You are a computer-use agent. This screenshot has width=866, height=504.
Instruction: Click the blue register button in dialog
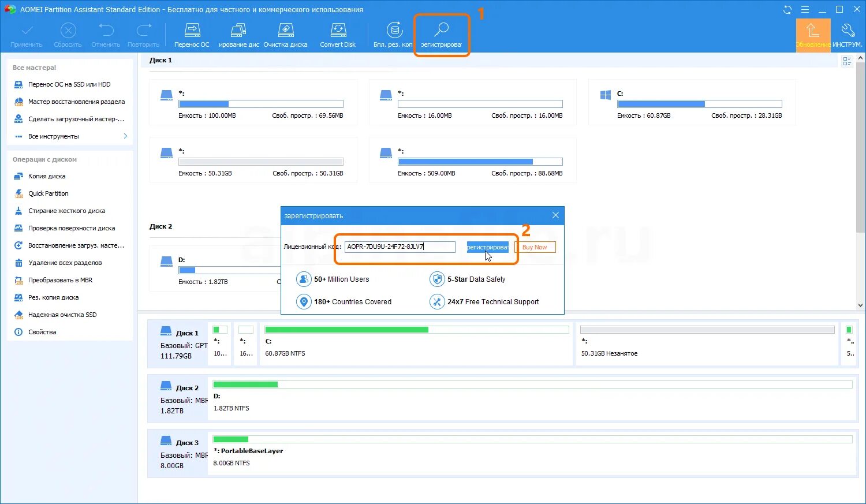tap(488, 247)
